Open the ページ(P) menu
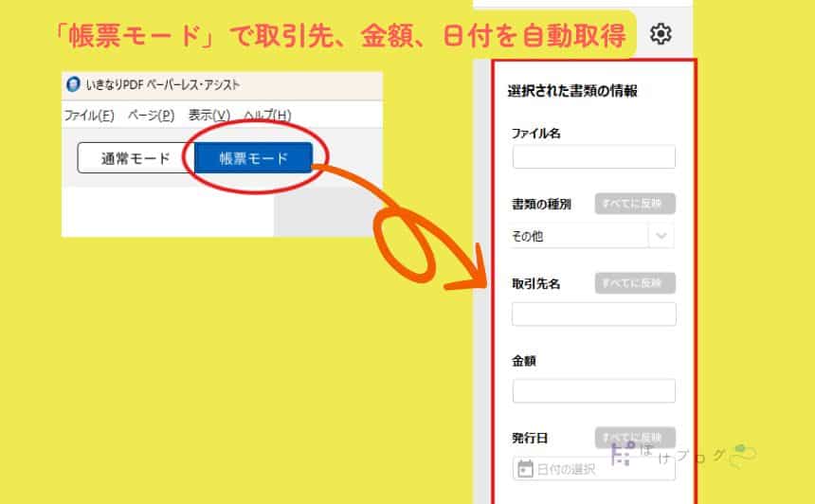This screenshot has width=815, height=504. (x=152, y=115)
